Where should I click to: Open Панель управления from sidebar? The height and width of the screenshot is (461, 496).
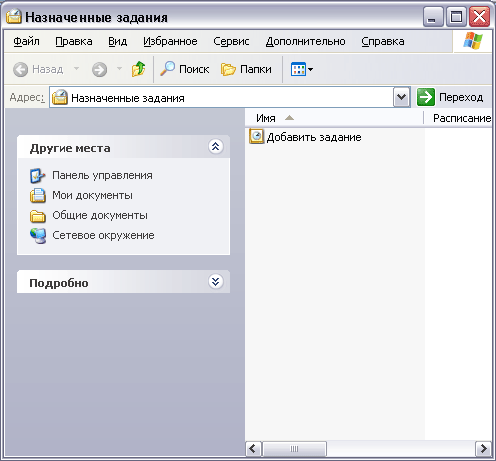point(37,176)
